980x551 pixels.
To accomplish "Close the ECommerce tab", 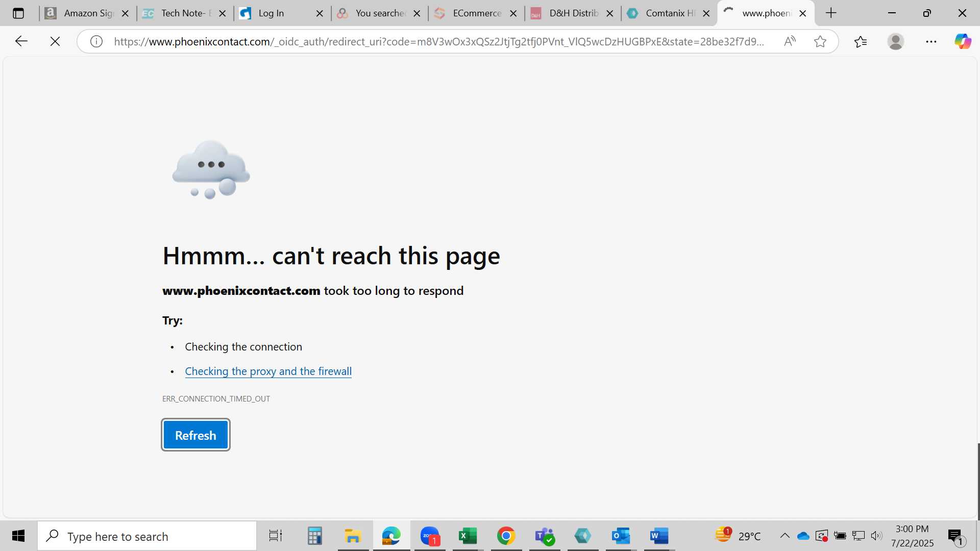I will [x=513, y=14].
